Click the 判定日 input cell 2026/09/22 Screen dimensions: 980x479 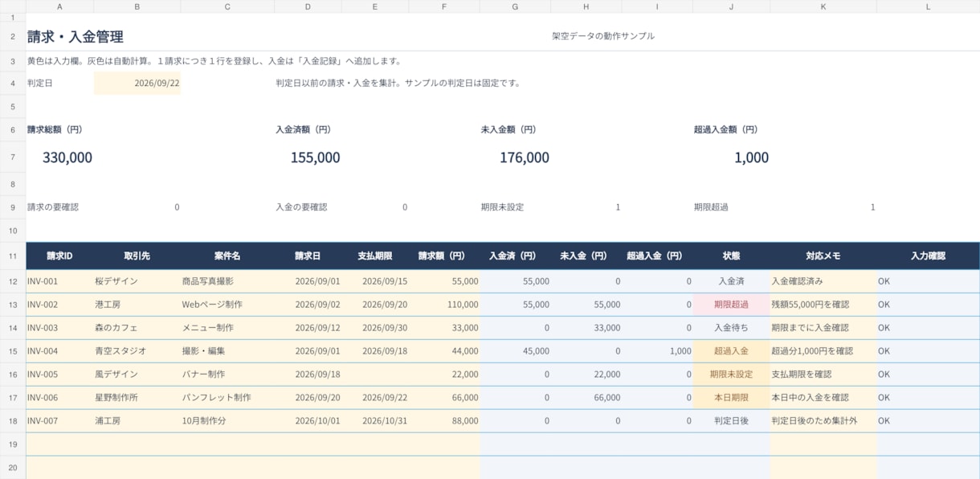coord(137,83)
